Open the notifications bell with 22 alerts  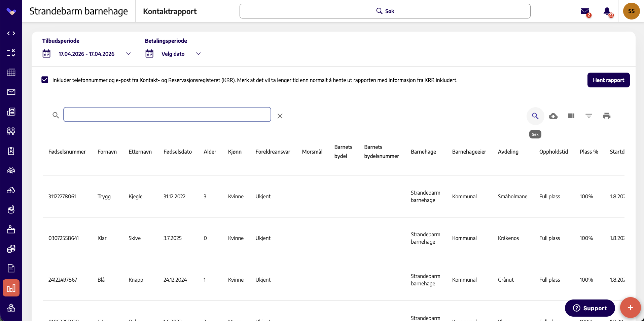pos(607,11)
